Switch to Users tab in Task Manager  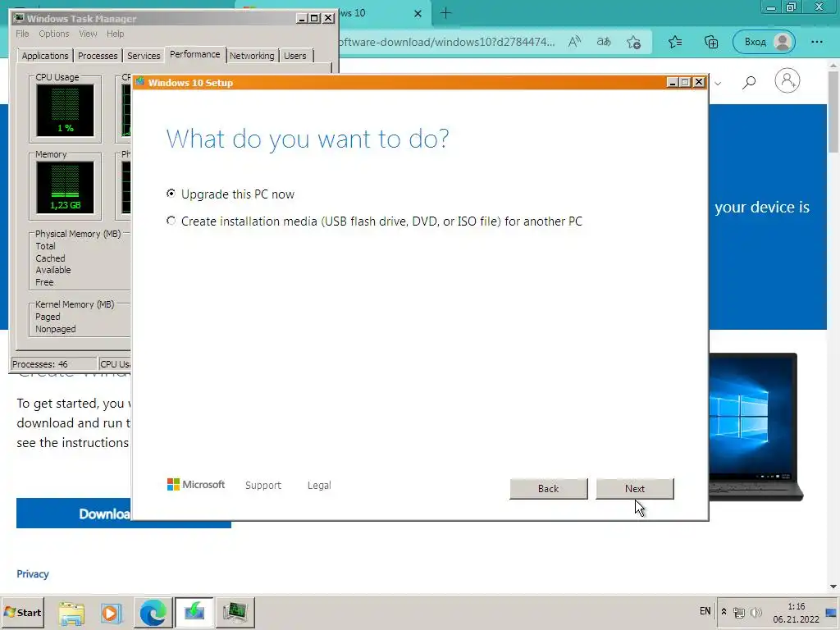pos(295,56)
